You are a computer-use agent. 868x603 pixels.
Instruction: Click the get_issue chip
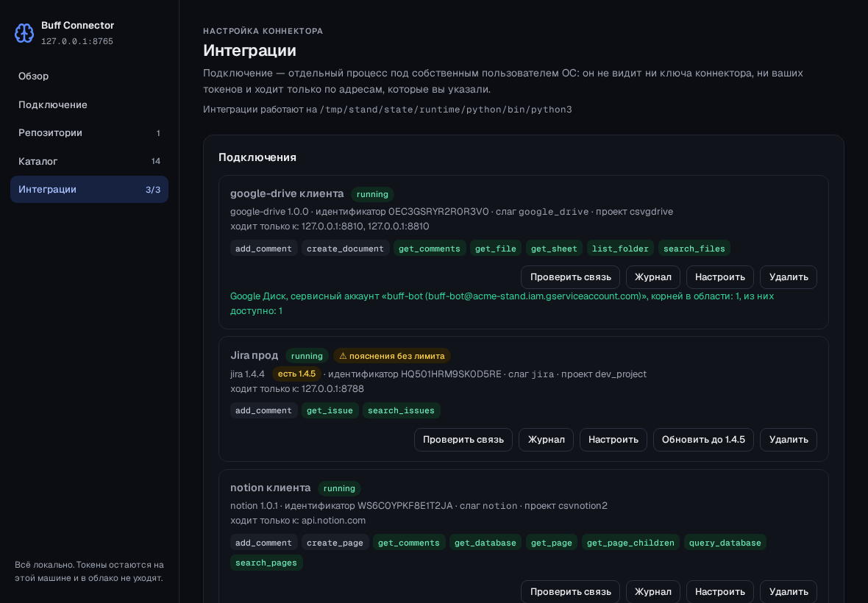pos(330,410)
